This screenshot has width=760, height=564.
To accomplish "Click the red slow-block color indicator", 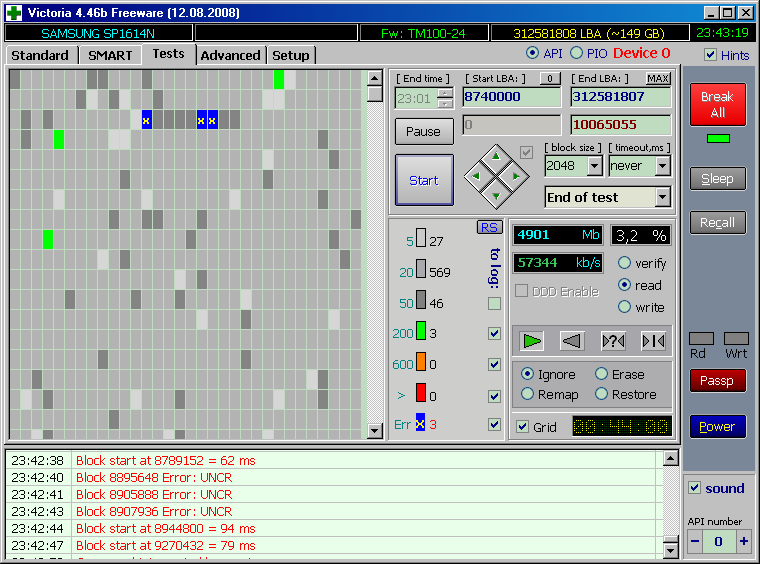I will coord(421,392).
